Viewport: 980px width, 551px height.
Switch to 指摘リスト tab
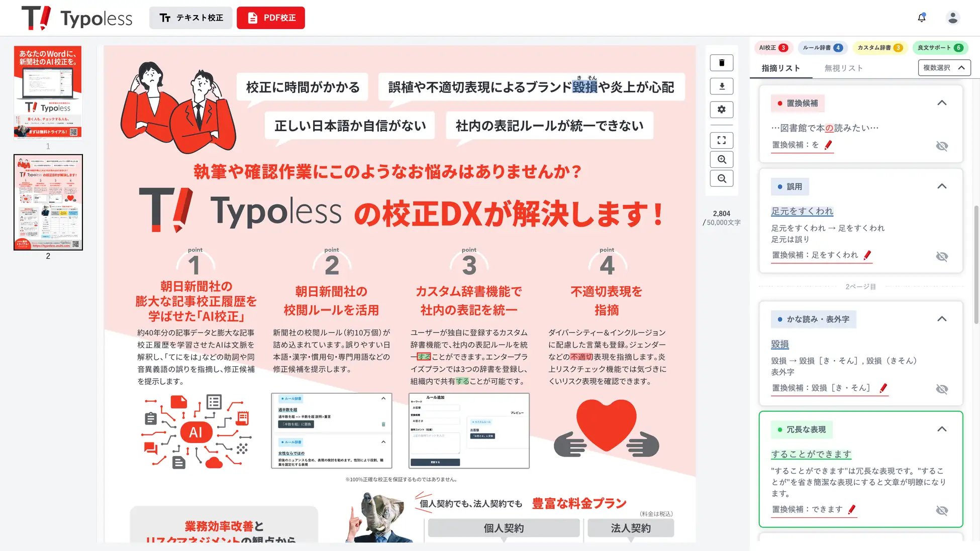780,68
